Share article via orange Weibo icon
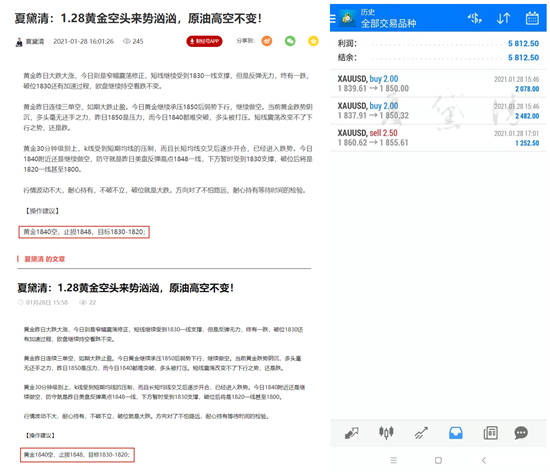 (267, 41)
